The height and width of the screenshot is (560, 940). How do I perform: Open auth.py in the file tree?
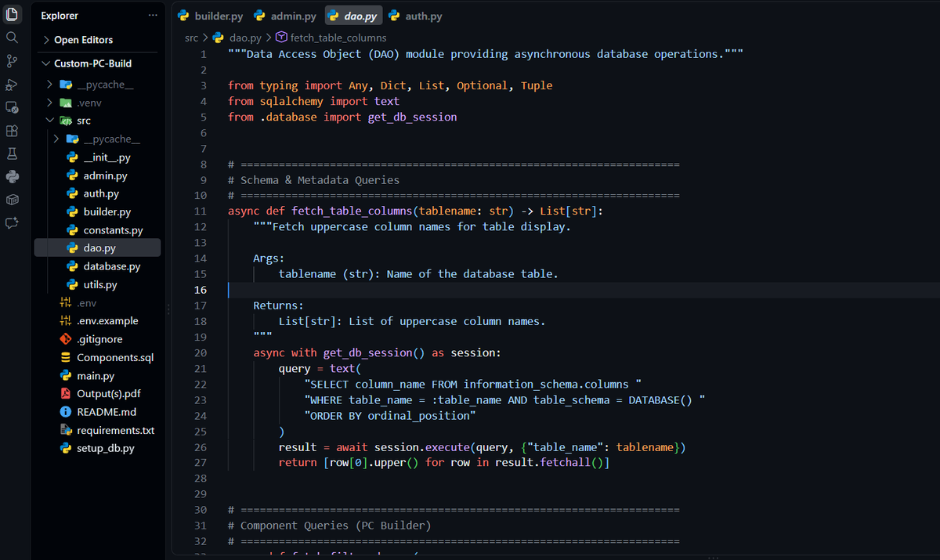coord(98,193)
